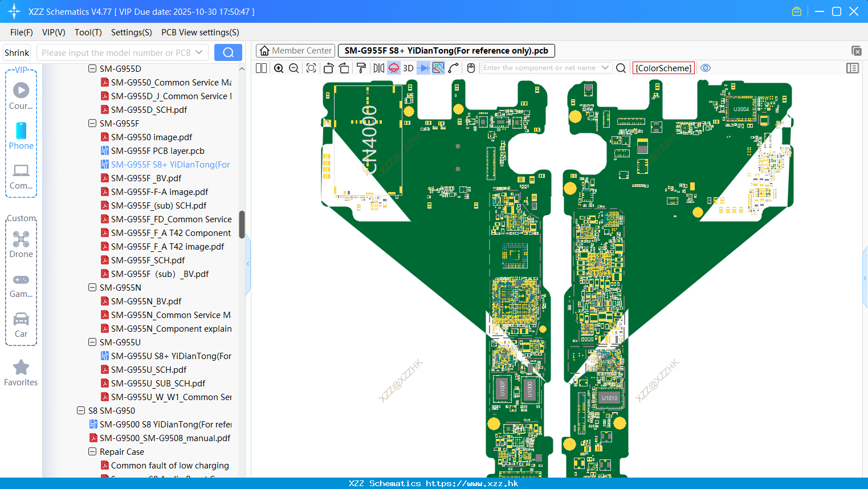The width and height of the screenshot is (868, 489).
Task: Click the tree panel scroll up arrow
Action: 242,68
